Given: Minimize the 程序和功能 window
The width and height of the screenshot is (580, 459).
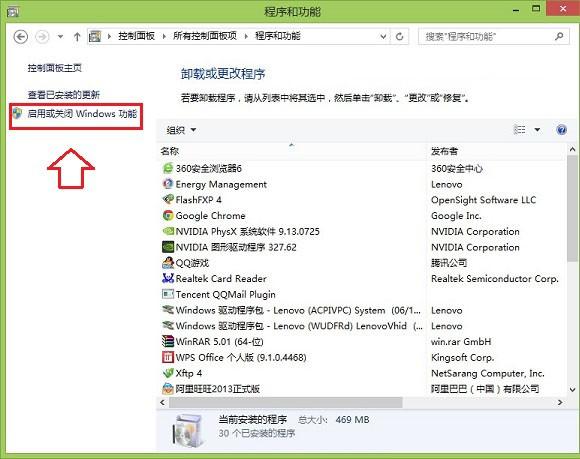Looking at the screenshot, I should 516,10.
